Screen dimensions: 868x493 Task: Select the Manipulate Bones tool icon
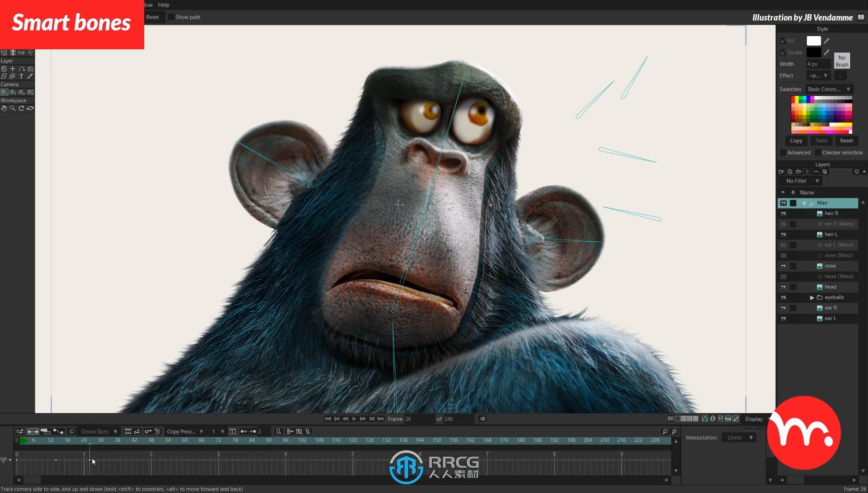4,52
